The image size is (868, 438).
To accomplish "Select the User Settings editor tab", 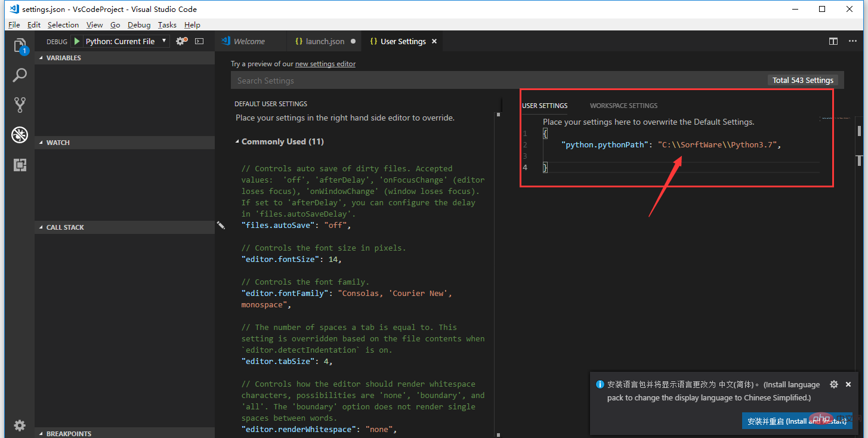I will click(x=403, y=41).
